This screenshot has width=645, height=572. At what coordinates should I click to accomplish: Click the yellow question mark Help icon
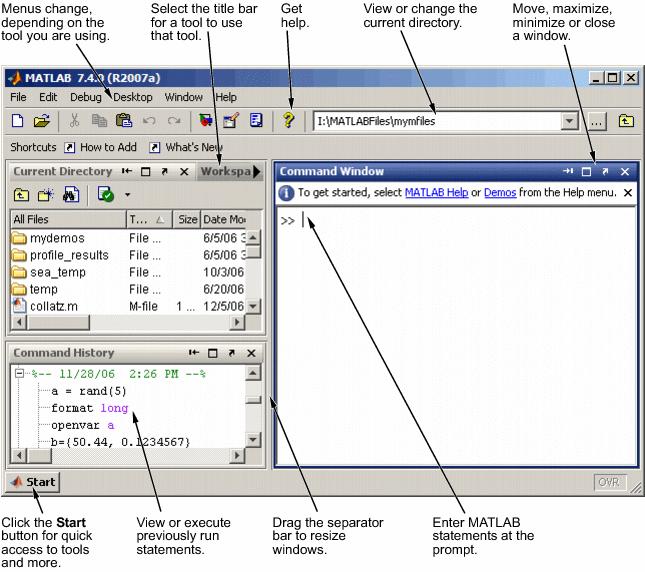(289, 120)
